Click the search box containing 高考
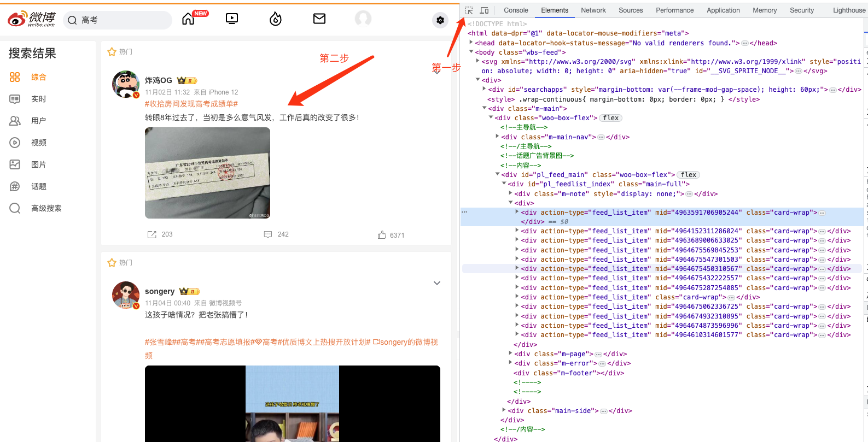The width and height of the screenshot is (868, 442). (x=118, y=20)
